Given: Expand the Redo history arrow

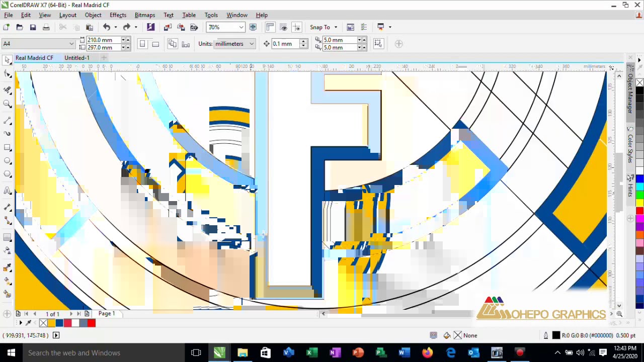Looking at the screenshot, I should tap(135, 27).
